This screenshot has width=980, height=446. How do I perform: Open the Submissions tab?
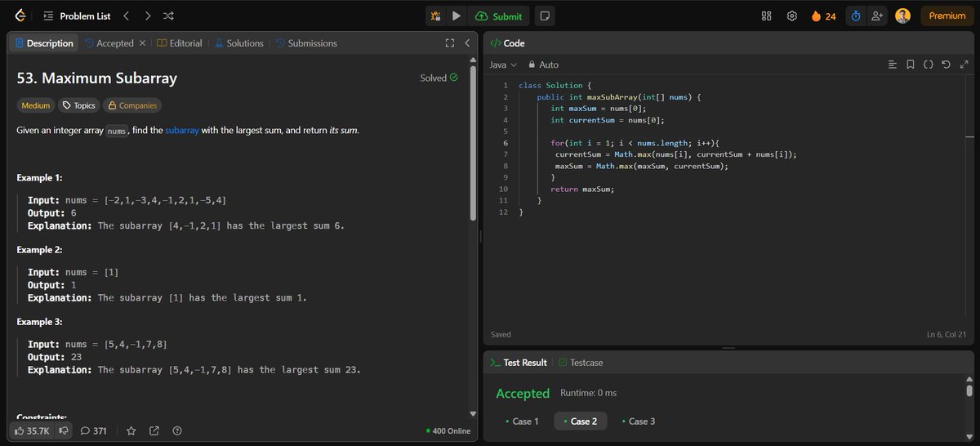click(x=306, y=43)
